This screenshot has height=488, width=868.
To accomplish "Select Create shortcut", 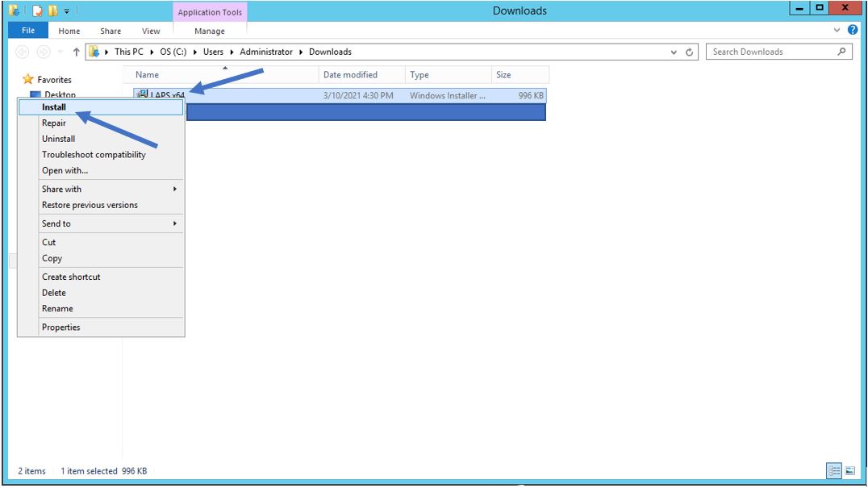I will [101, 277].
